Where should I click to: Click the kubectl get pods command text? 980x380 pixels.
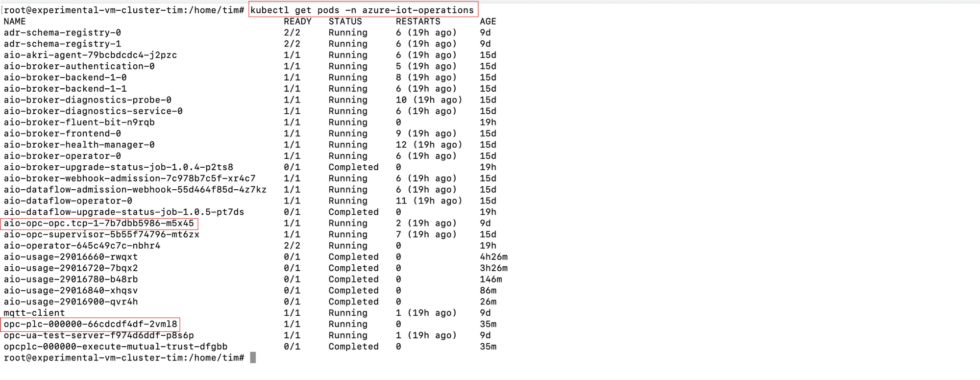tap(362, 10)
